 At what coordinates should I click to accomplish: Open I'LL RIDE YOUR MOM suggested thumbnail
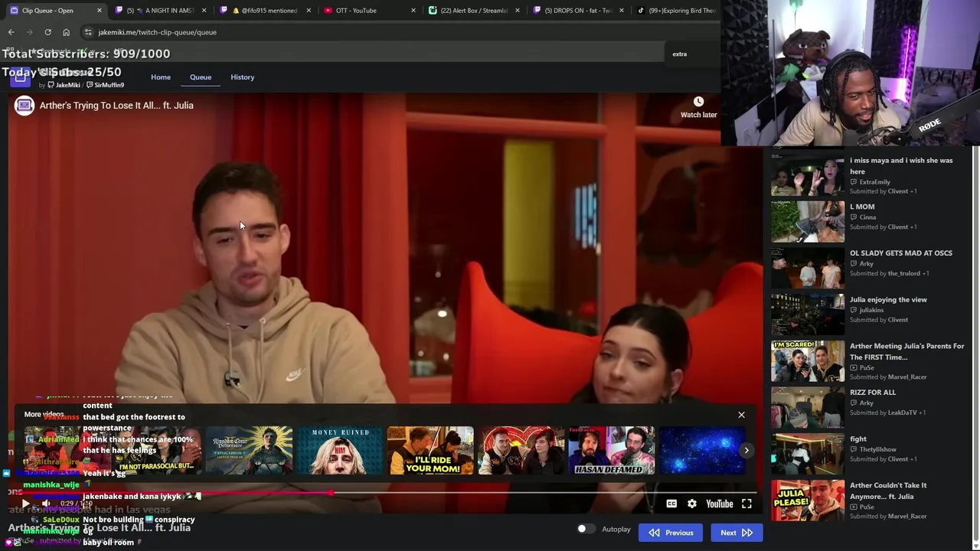point(430,450)
